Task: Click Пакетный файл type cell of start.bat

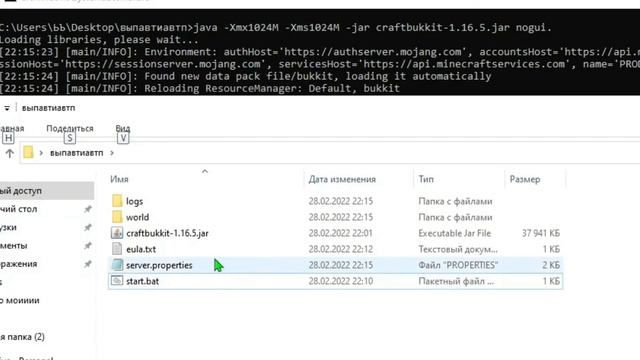Action: point(456,281)
